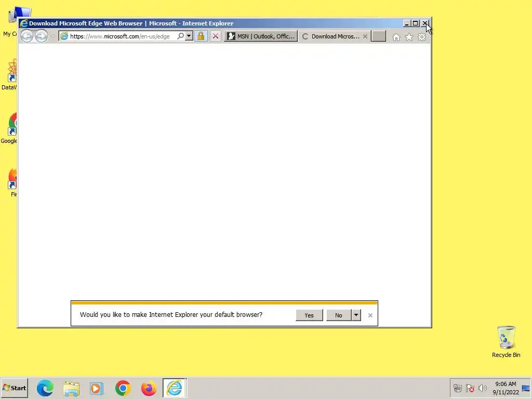The image size is (532, 399).
Task: Minimize the Internet Explorer window
Action: pyautogui.click(x=406, y=23)
